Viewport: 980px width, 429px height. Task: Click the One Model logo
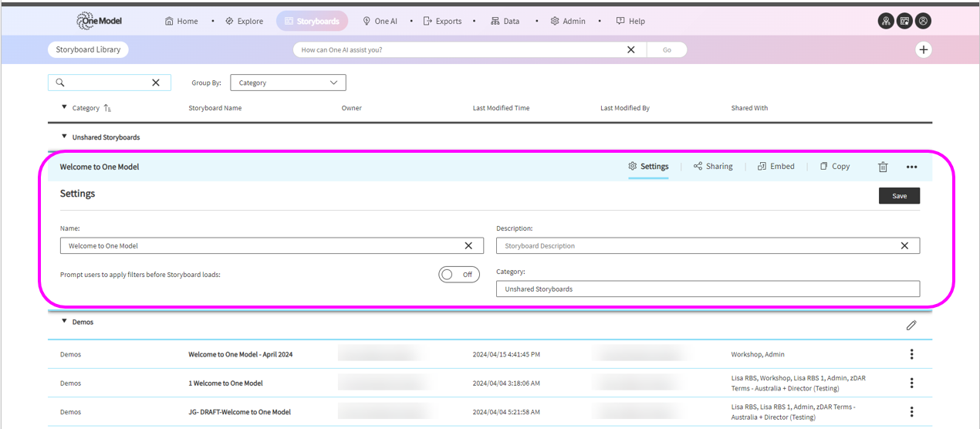click(x=99, y=21)
